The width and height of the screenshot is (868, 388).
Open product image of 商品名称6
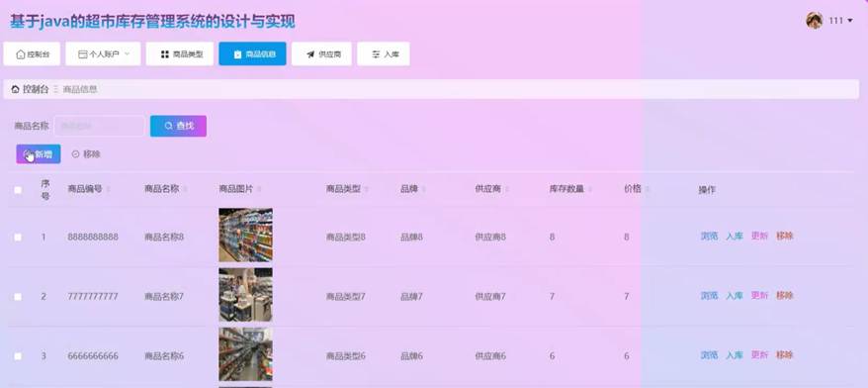click(246, 354)
